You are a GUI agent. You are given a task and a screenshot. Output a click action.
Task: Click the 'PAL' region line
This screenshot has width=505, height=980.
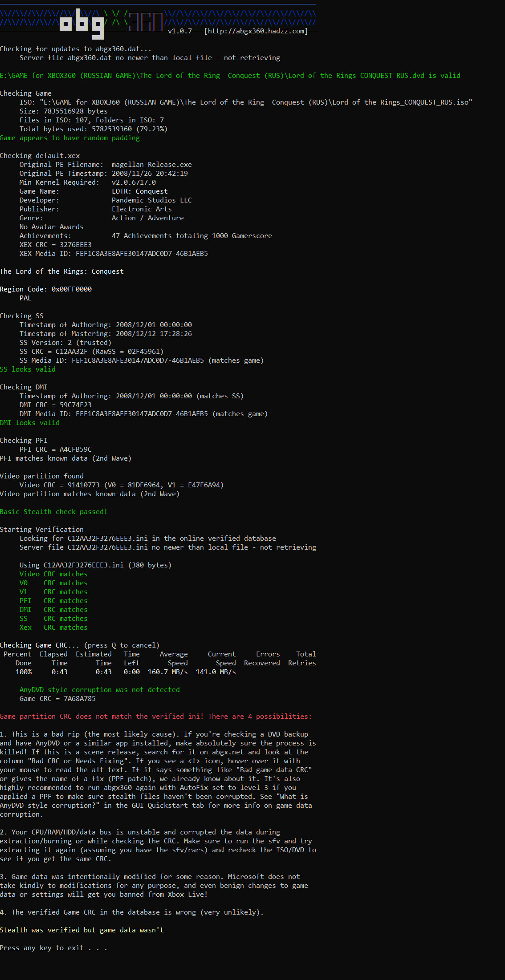pos(25,298)
